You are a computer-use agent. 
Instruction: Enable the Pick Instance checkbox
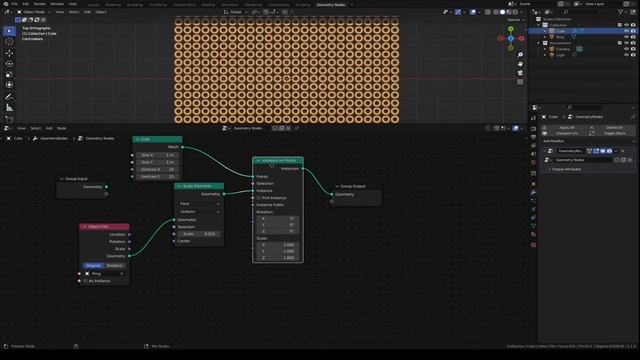pos(259,198)
